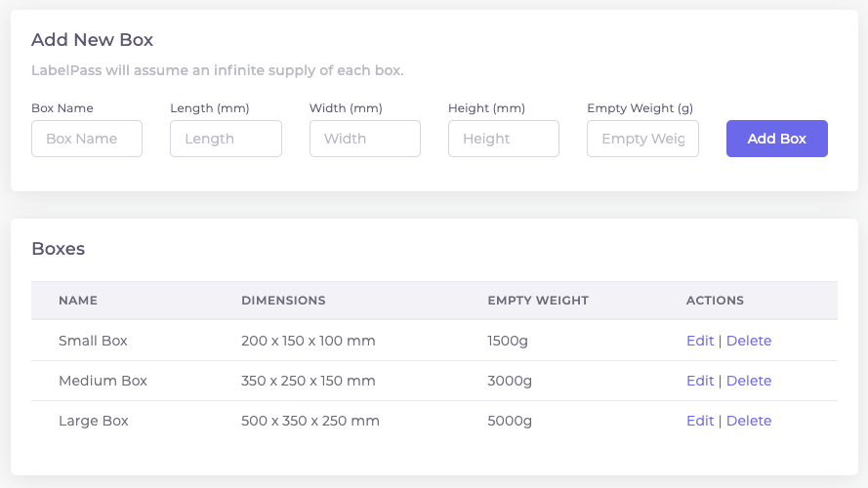Viewport: 868px width, 488px height.
Task: Delete the Medium Box entry
Action: click(749, 381)
